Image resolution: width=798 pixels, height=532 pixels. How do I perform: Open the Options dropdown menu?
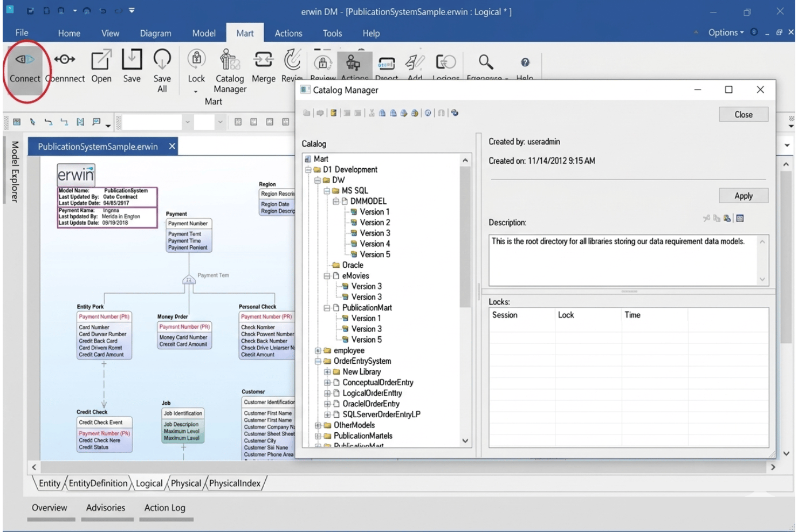click(x=726, y=32)
